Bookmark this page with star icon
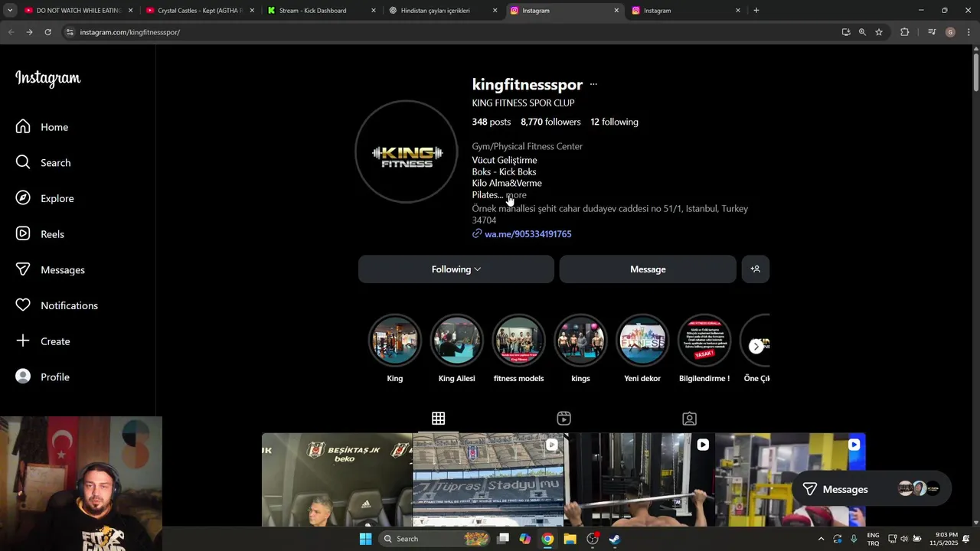Screen dimensions: 980x551 coord(879,32)
